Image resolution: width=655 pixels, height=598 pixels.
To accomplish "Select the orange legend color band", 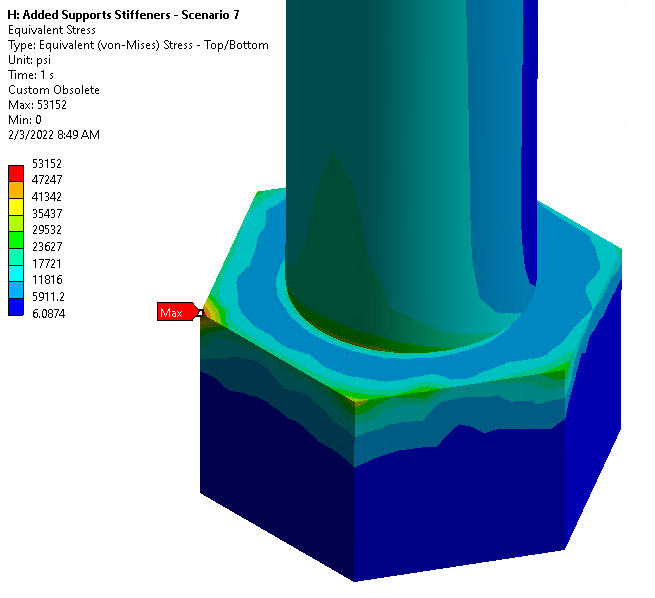I will point(16,190).
